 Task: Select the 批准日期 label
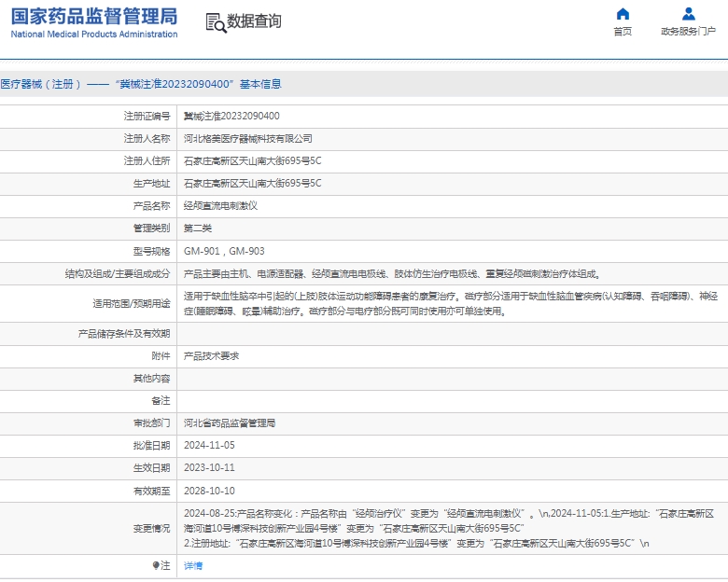(x=152, y=446)
